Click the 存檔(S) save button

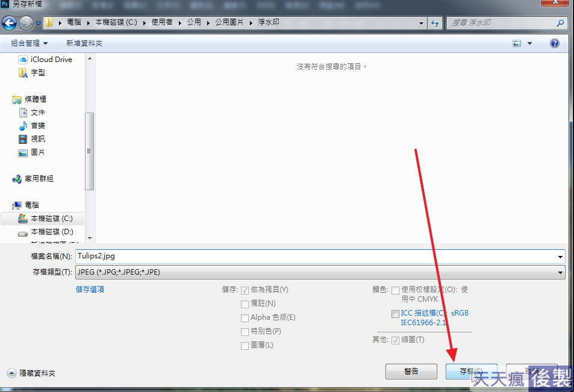(471, 372)
